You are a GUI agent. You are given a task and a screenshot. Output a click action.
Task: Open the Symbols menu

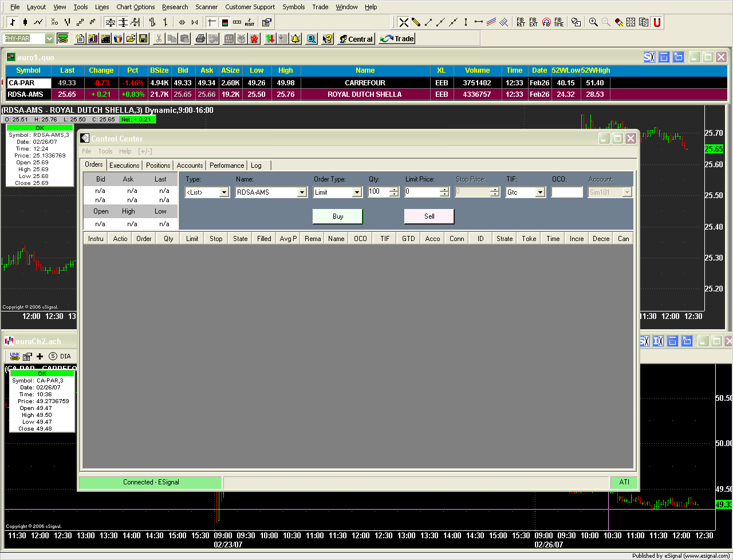click(x=294, y=7)
